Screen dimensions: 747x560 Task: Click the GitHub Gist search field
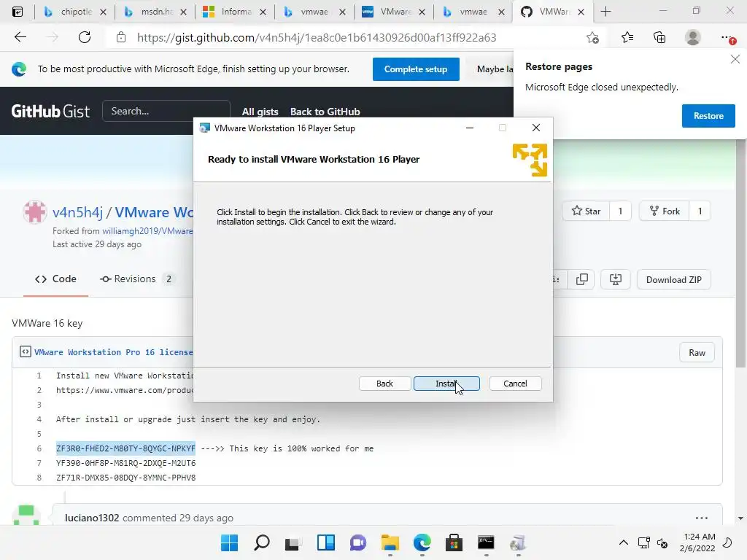click(x=166, y=111)
